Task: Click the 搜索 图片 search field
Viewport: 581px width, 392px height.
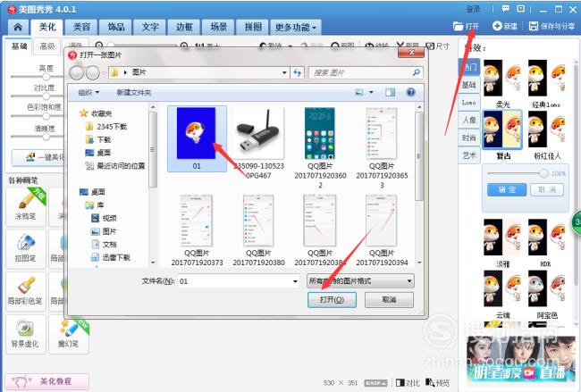Action: click(x=366, y=72)
